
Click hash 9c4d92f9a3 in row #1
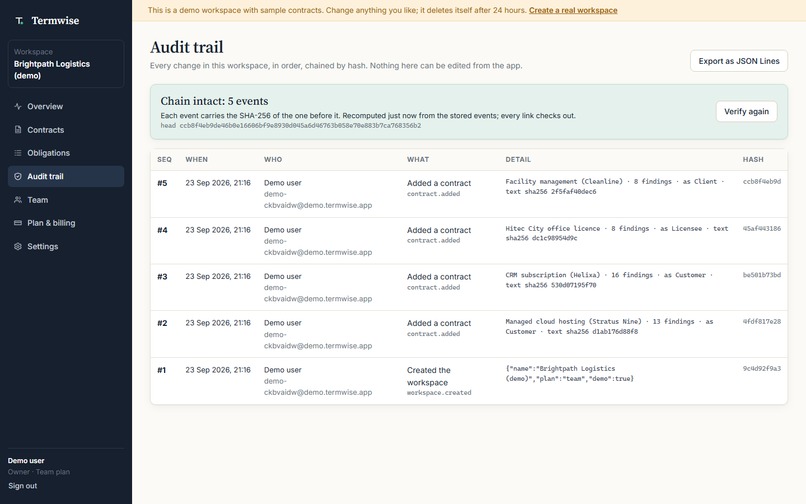(762, 368)
